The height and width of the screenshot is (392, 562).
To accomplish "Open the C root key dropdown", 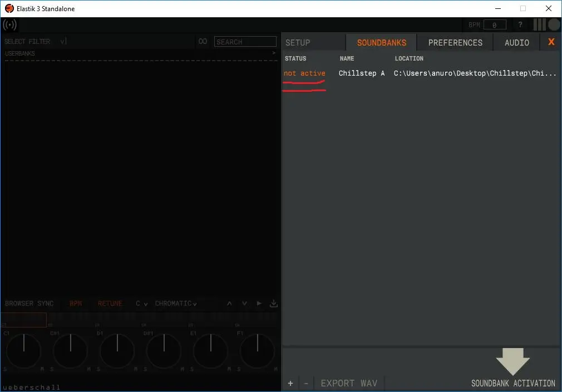I will (x=141, y=304).
